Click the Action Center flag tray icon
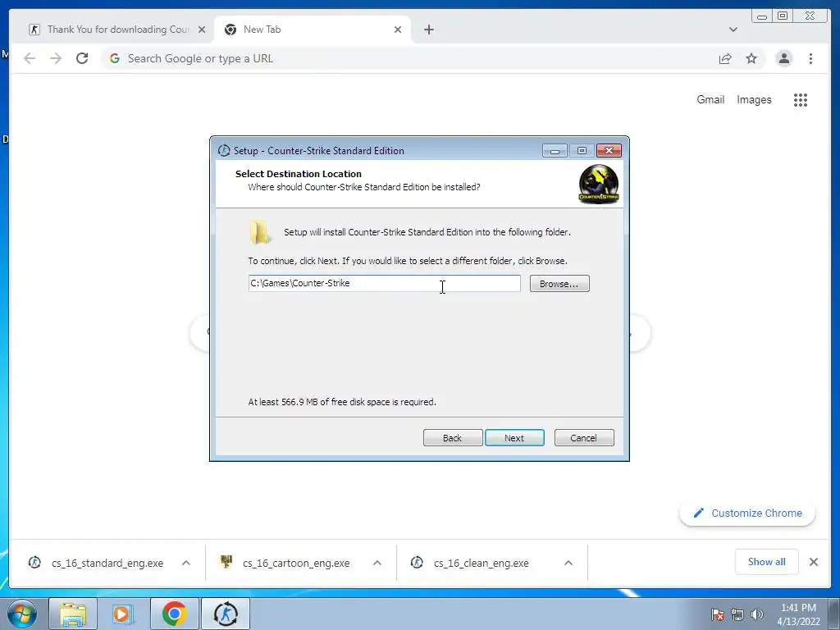 point(718,614)
